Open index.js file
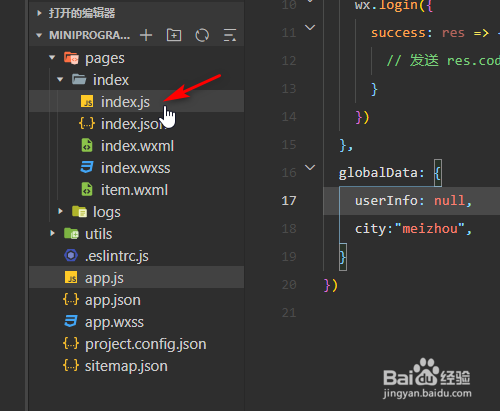Screen dimensions: 500x411 [x=137, y=101]
